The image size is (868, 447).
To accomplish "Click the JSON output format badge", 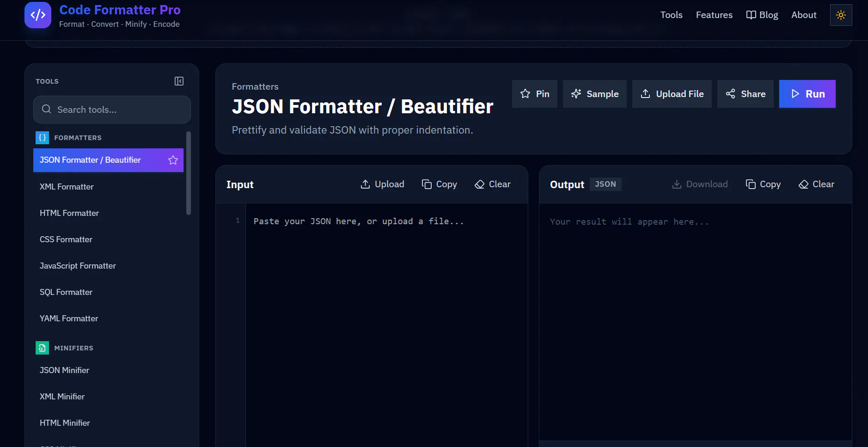I will point(605,184).
